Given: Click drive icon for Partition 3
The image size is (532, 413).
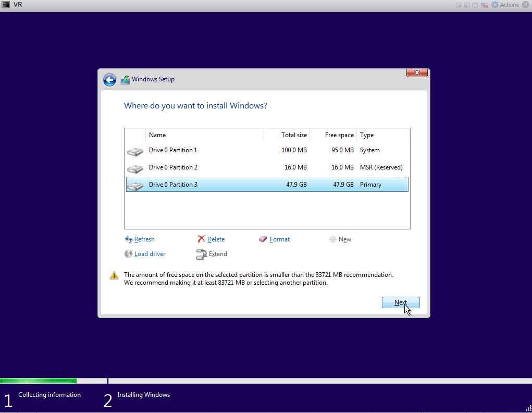Looking at the screenshot, I should tap(135, 186).
